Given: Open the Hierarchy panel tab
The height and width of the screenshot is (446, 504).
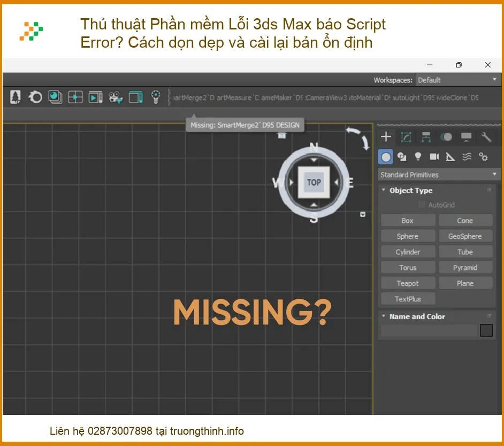Looking at the screenshot, I should 426,137.
